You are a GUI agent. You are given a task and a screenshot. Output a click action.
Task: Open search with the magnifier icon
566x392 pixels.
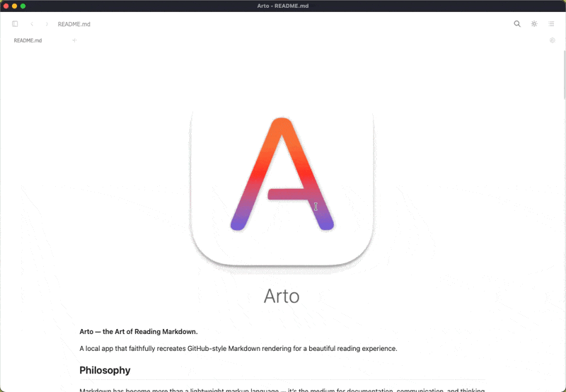point(517,24)
